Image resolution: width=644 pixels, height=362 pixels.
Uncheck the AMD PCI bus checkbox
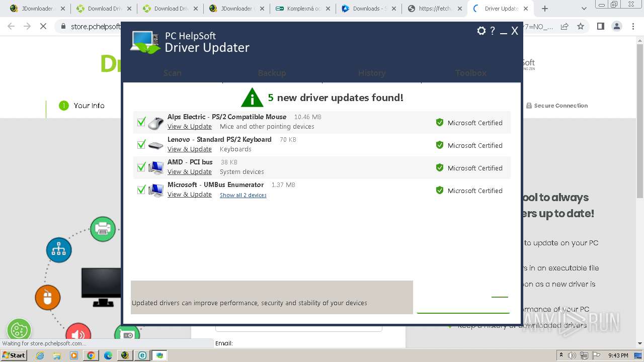[x=141, y=167]
